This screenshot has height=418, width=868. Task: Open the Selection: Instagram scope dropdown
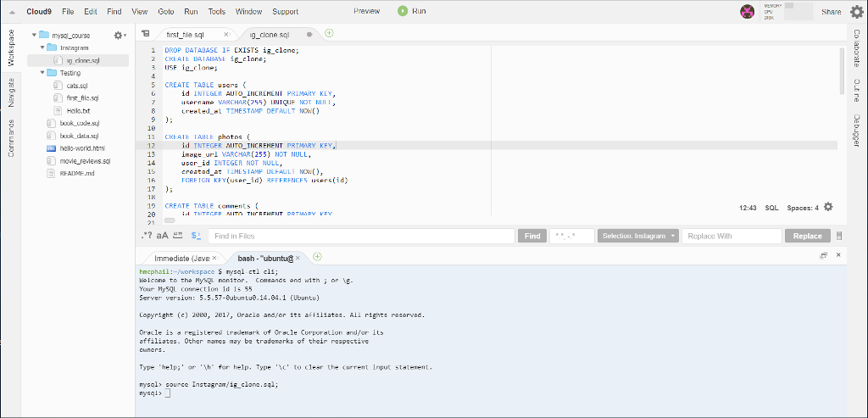(638, 236)
